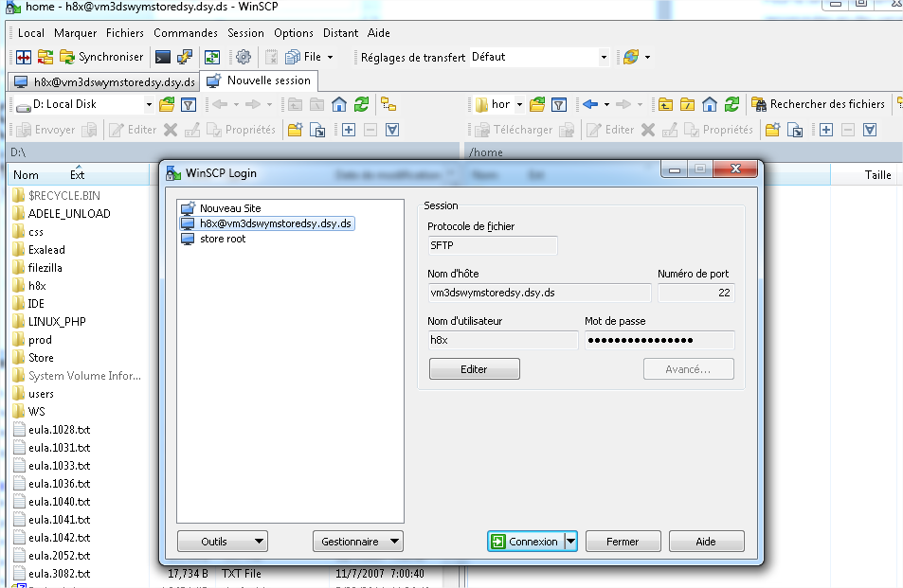Open the Outils dropdown button
This screenshot has height=588, width=903.
[223, 542]
